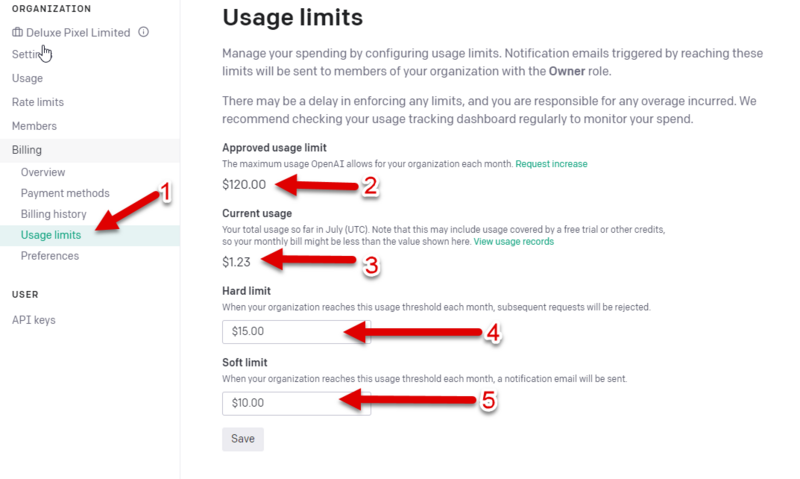Collapse the Billing section in sidebar
The width and height of the screenshot is (800, 479).
click(27, 150)
